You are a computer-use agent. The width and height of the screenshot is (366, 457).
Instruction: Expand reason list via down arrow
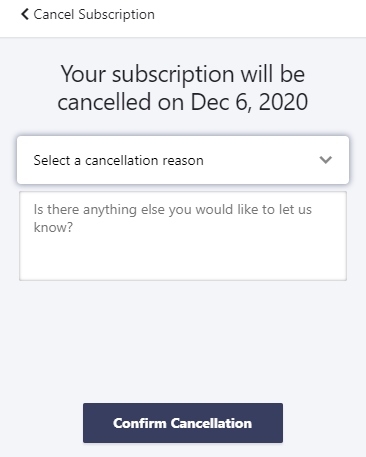325,160
